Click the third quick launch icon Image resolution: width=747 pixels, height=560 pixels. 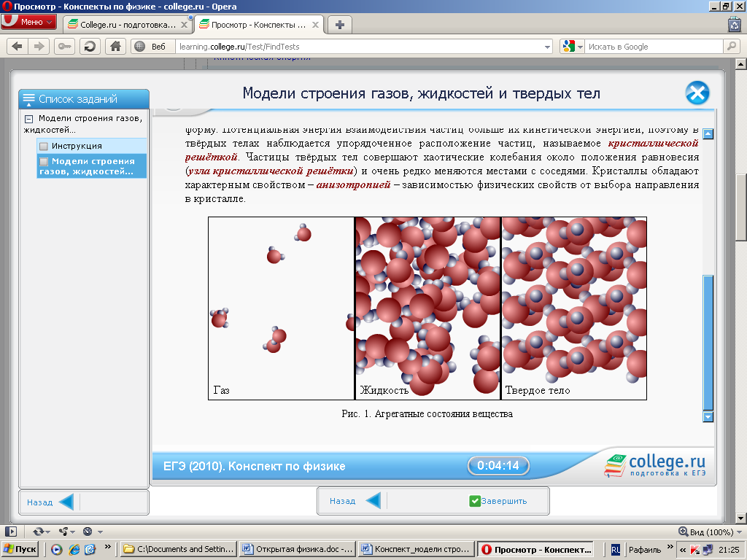pyautogui.click(x=90, y=550)
